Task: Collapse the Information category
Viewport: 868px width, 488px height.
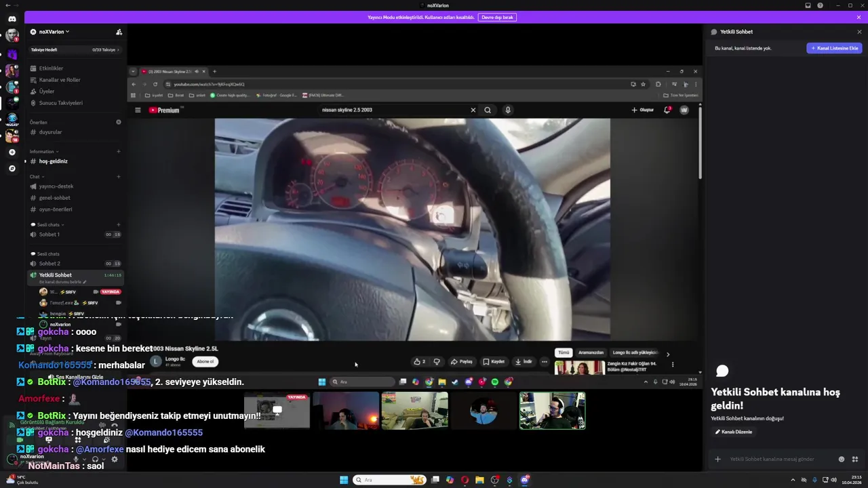Action: pyautogui.click(x=43, y=152)
